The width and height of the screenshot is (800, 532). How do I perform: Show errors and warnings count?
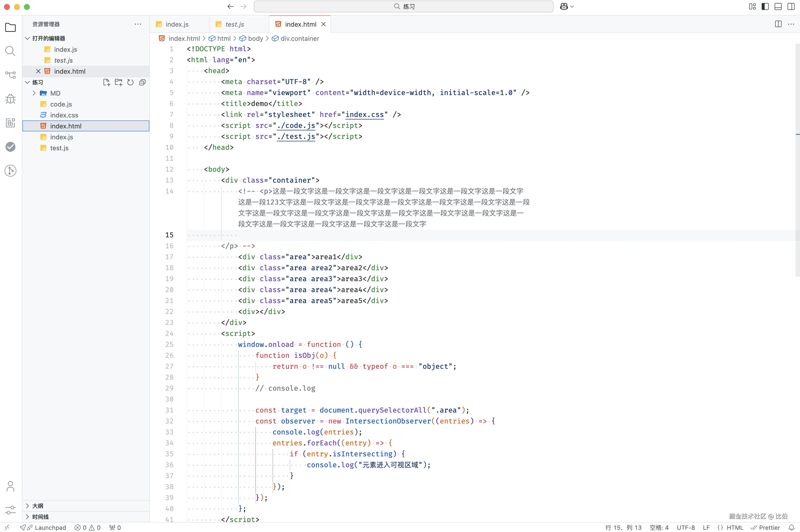click(x=88, y=527)
